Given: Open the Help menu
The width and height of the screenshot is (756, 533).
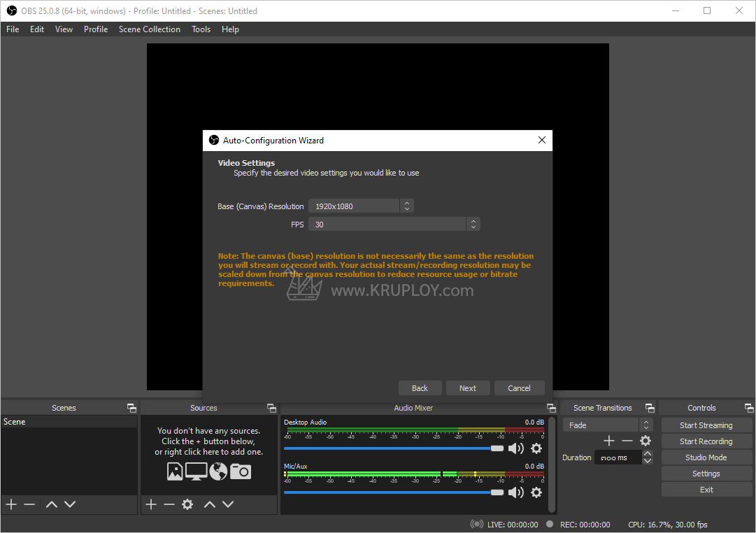Looking at the screenshot, I should pyautogui.click(x=231, y=29).
